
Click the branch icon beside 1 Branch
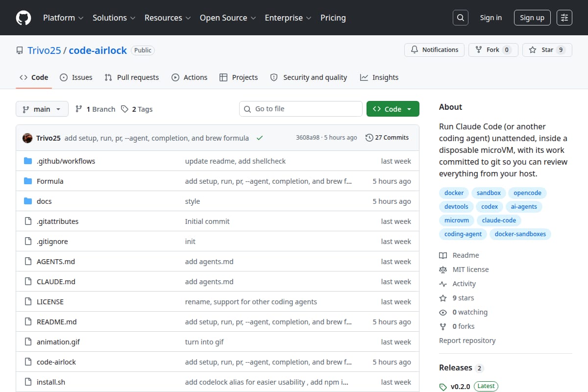pyautogui.click(x=78, y=109)
